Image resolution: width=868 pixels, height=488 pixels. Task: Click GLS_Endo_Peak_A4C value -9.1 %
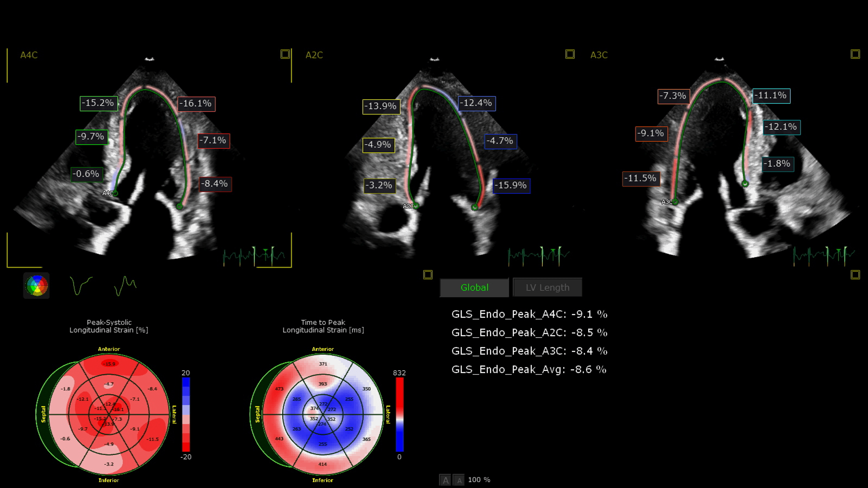tap(590, 315)
